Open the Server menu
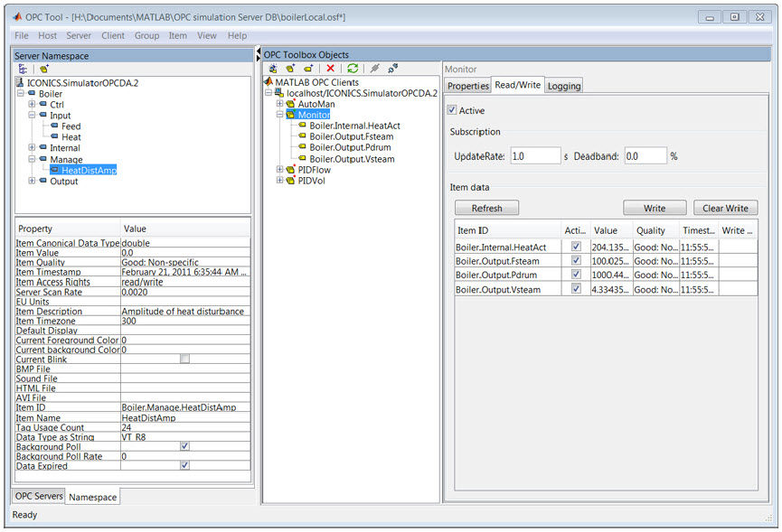The image size is (782, 532). [79, 35]
